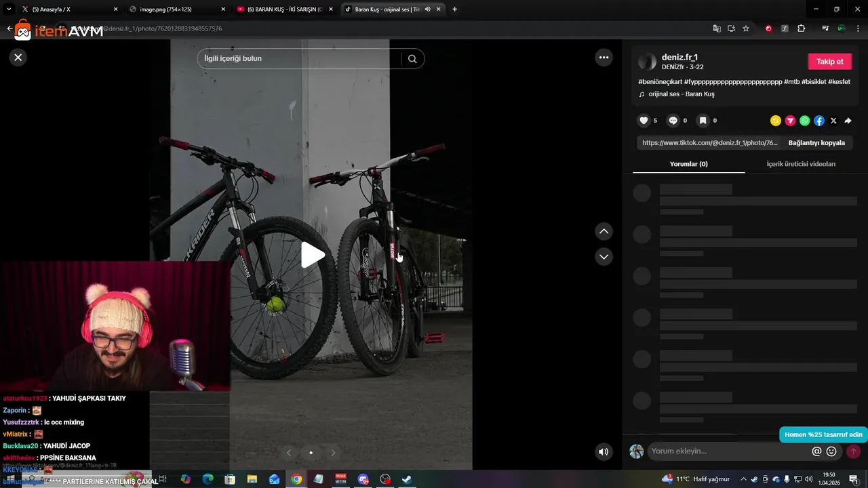Close the TikTok photo viewer with X
Viewport: 868px width, 488px height.
pos(18,58)
